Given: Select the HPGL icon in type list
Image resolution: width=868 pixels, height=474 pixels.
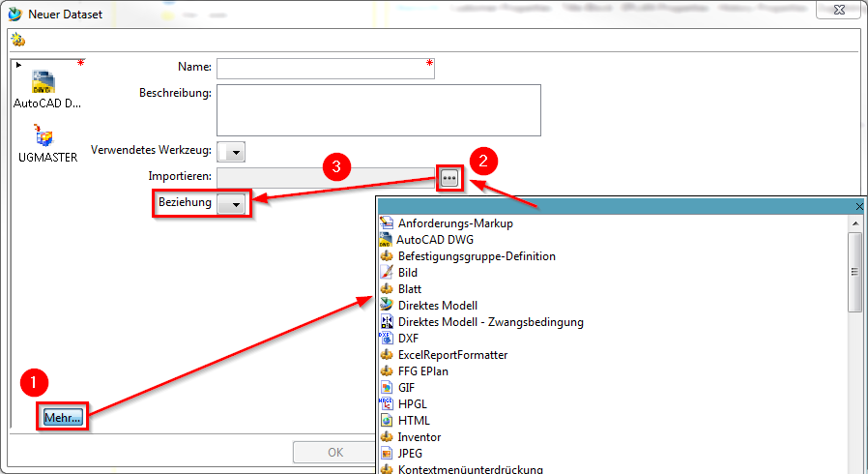Looking at the screenshot, I should click(387, 404).
